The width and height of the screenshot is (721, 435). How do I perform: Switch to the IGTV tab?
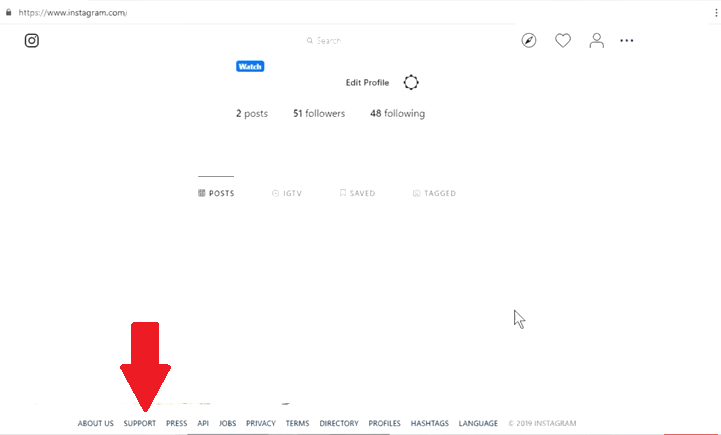287,193
